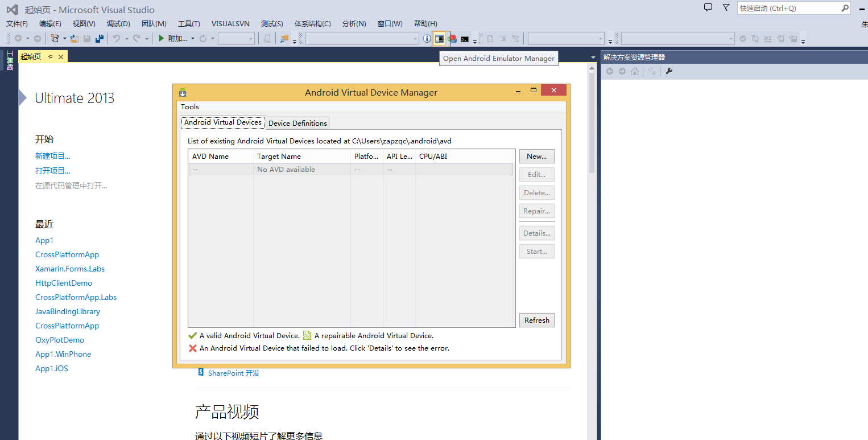868x440 pixels.
Task: Open the 调试(D) menu
Action: coord(118,23)
